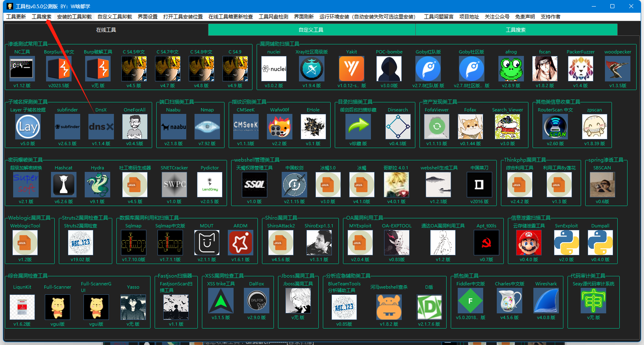Launch the subfinder tool icon
644x345 pixels.
click(67, 127)
